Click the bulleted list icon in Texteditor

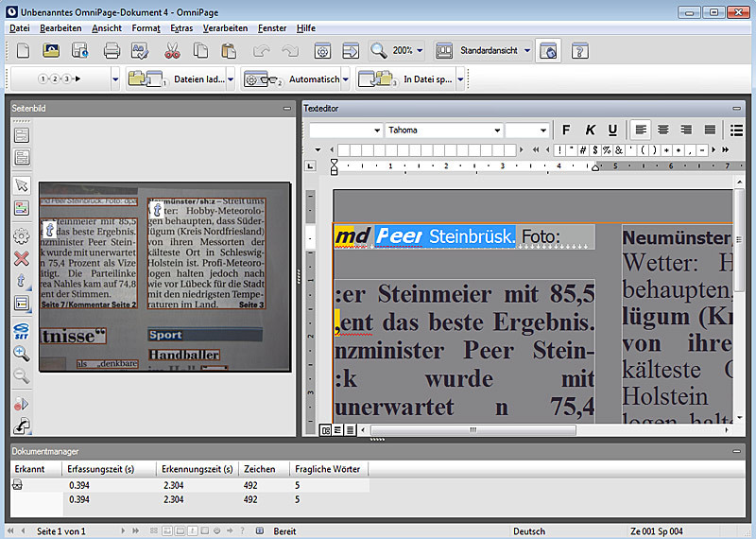(x=736, y=130)
